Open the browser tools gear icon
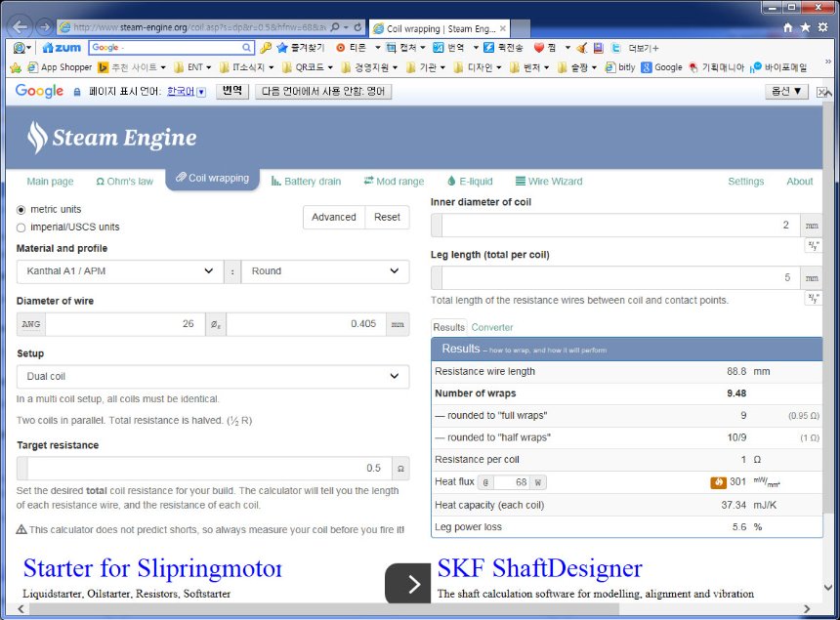 coord(822,27)
